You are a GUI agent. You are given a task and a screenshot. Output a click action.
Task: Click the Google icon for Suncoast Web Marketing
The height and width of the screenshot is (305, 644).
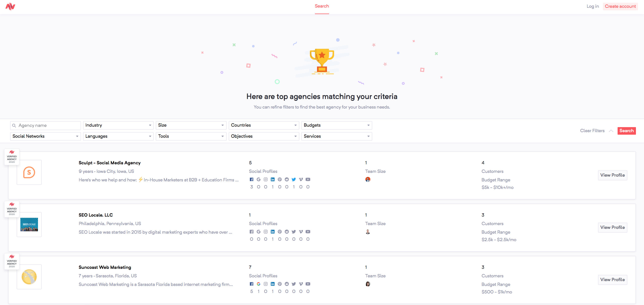(258, 284)
